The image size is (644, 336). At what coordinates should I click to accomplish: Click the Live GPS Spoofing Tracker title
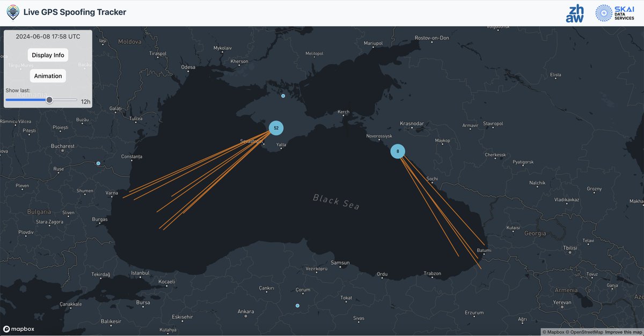[x=75, y=12]
